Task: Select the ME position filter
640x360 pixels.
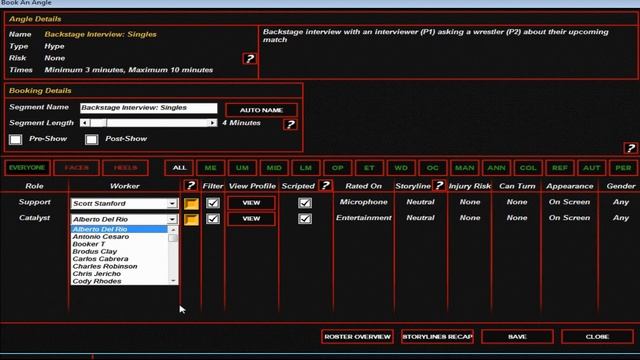Action: [211, 168]
